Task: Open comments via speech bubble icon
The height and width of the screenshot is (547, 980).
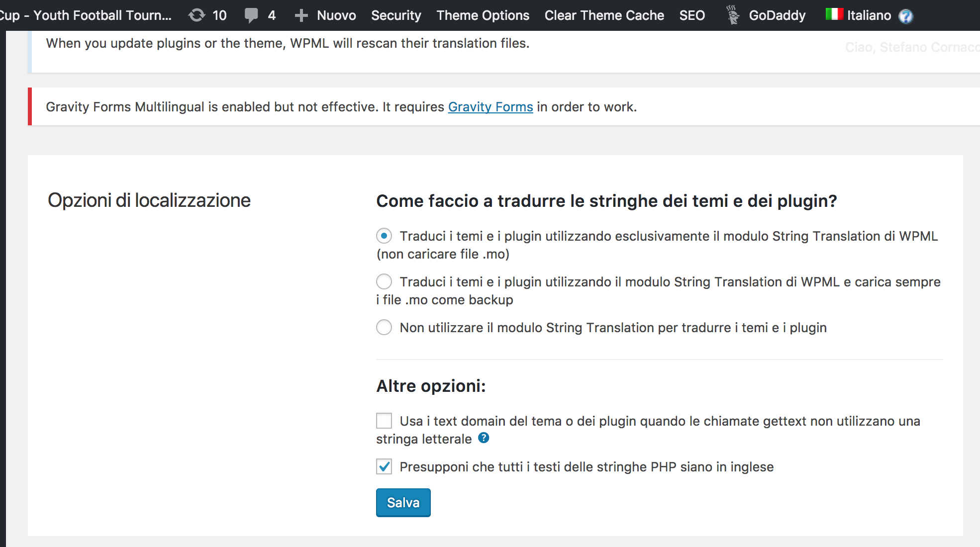Action: pos(251,15)
